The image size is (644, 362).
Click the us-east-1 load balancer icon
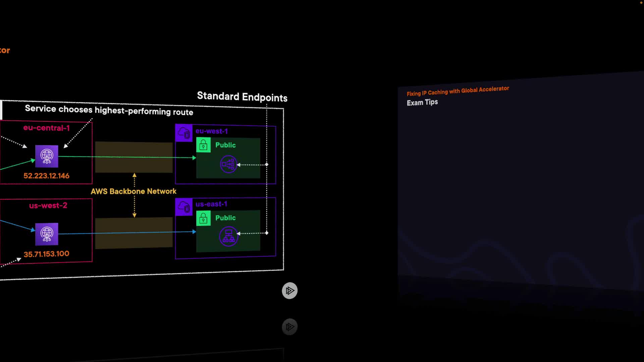pyautogui.click(x=228, y=236)
